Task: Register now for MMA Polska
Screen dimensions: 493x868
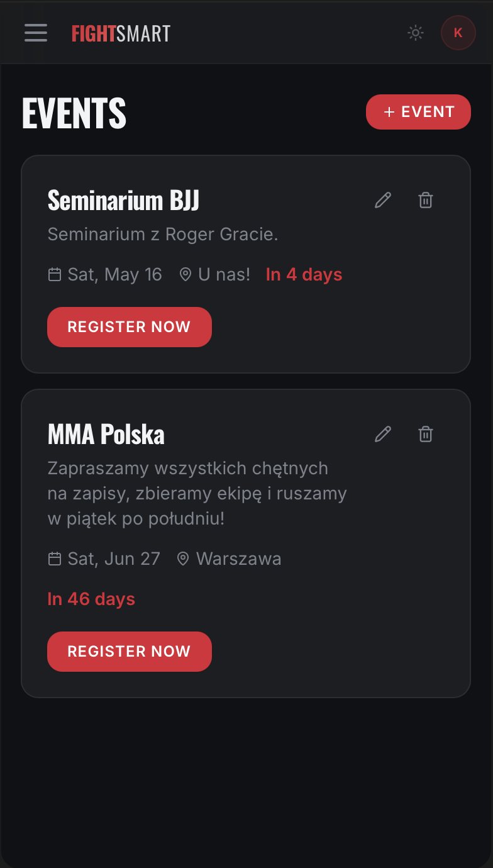Action: click(x=130, y=652)
